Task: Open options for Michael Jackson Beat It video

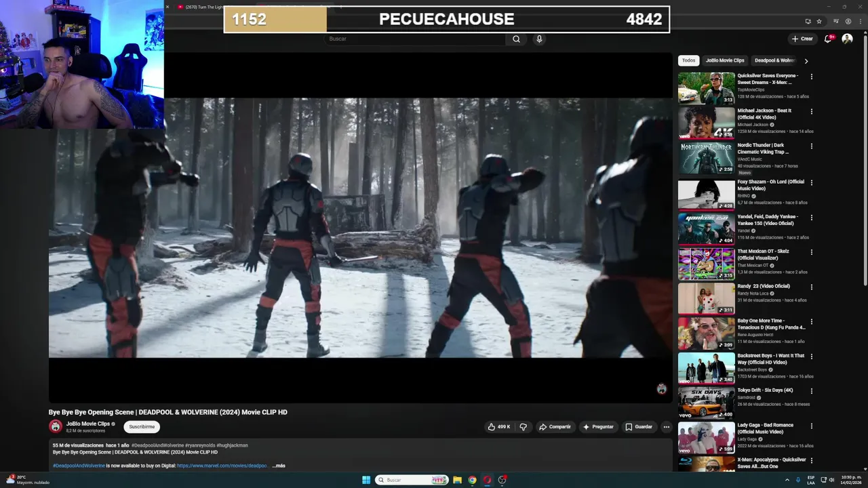Action: [812, 111]
